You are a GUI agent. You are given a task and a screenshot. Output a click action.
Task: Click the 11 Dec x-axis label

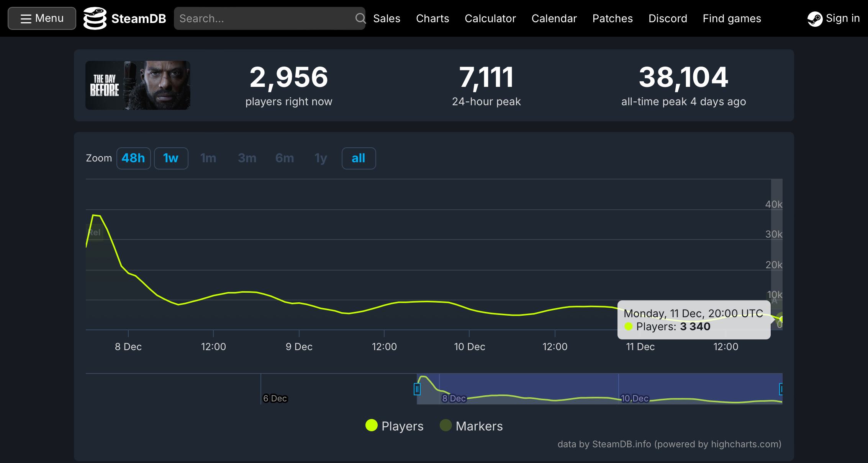tap(640, 347)
